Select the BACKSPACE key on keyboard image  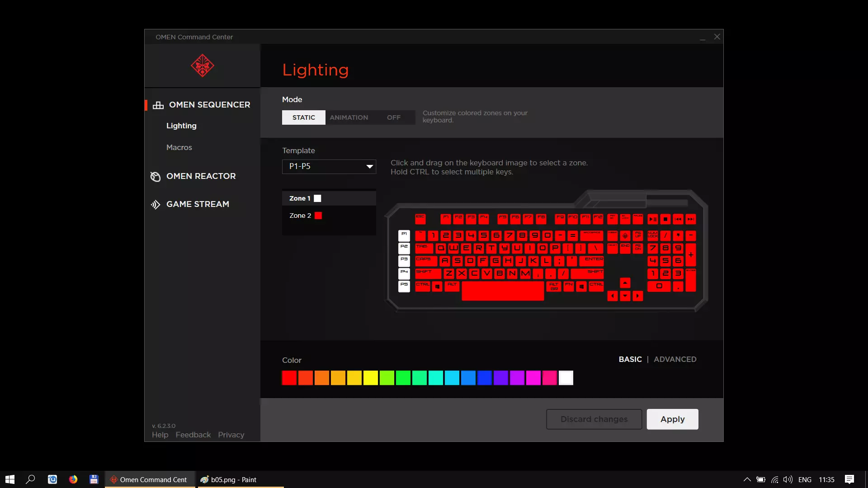click(591, 235)
